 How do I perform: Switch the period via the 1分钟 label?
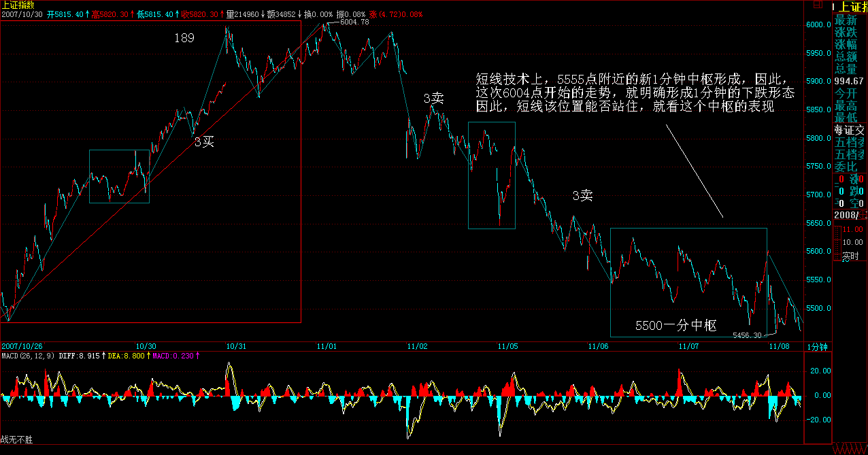coord(817,346)
